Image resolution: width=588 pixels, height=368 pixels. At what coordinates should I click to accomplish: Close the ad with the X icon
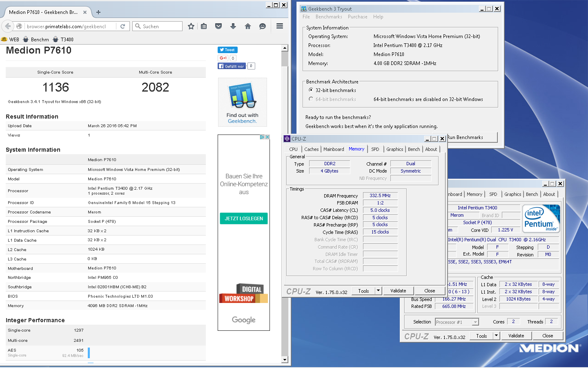(267, 137)
